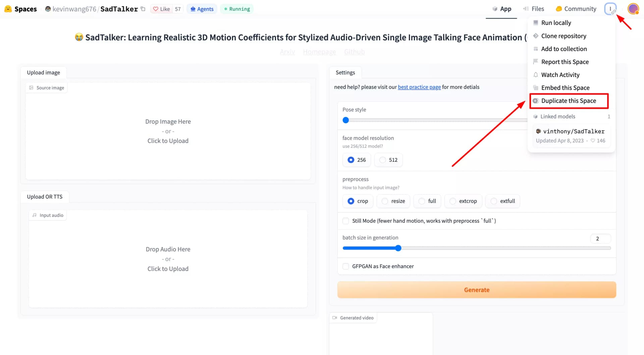
Task: Select the Upload image tab
Action: click(x=44, y=72)
